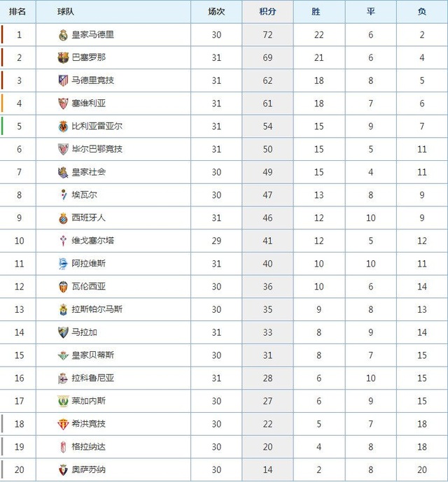
Task: Open the 拉科鲁尼亚 team link
Action: pos(92,378)
